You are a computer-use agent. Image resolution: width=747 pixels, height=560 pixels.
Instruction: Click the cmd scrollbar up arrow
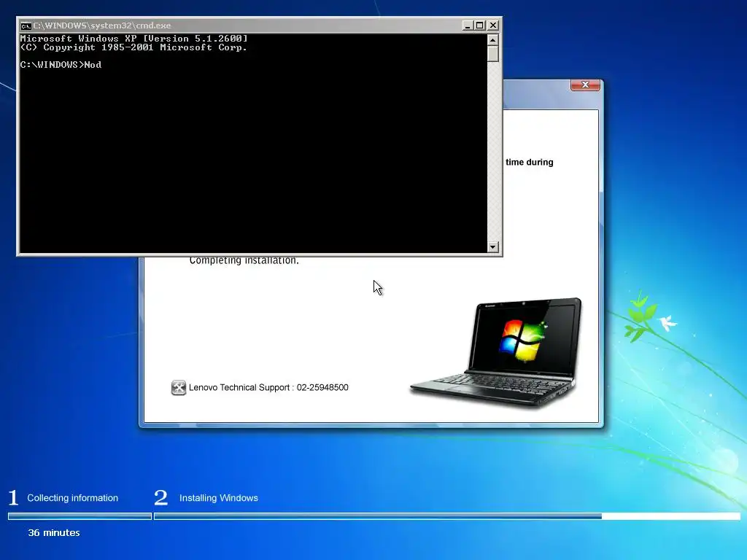pos(492,40)
